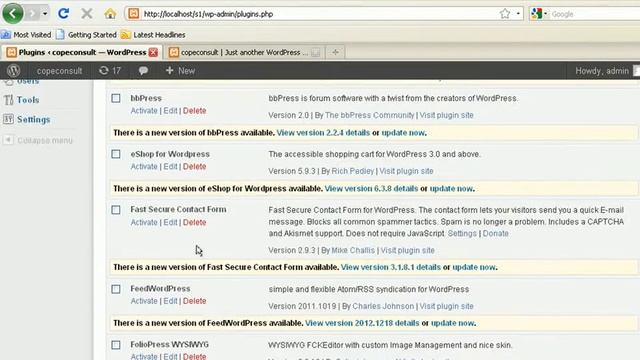Open the Tools sidebar menu

pos(28,100)
